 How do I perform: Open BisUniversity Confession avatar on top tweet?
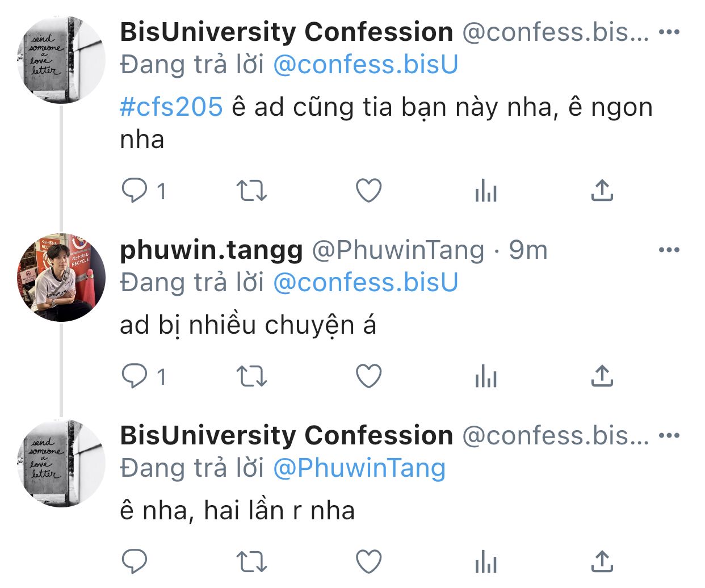click(x=61, y=60)
